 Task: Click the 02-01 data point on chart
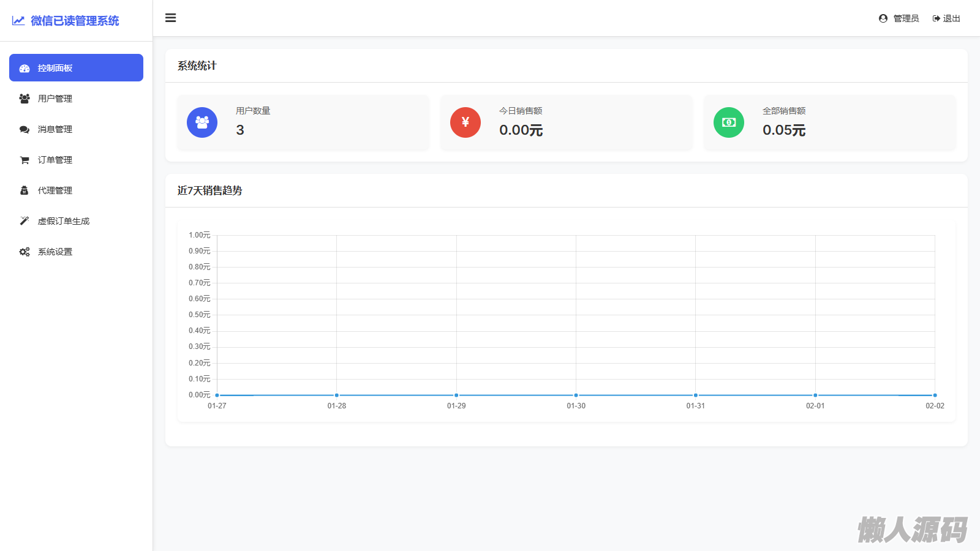[815, 395]
